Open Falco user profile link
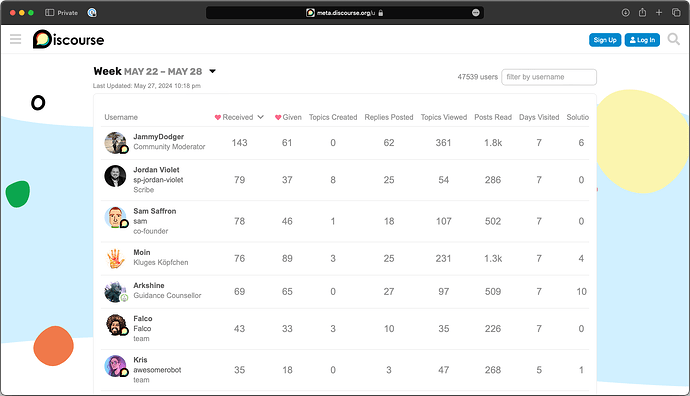The width and height of the screenshot is (690, 396). pos(143,318)
